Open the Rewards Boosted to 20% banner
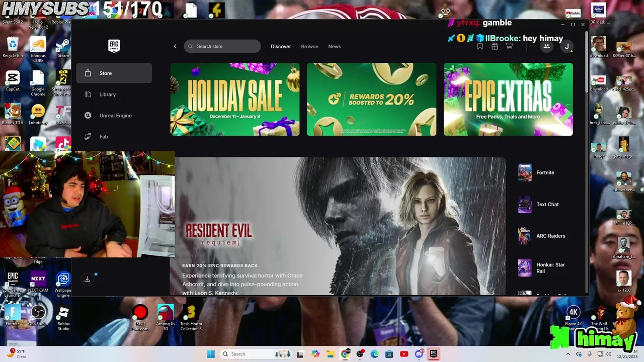Image resolution: width=644 pixels, height=362 pixels. click(x=371, y=99)
